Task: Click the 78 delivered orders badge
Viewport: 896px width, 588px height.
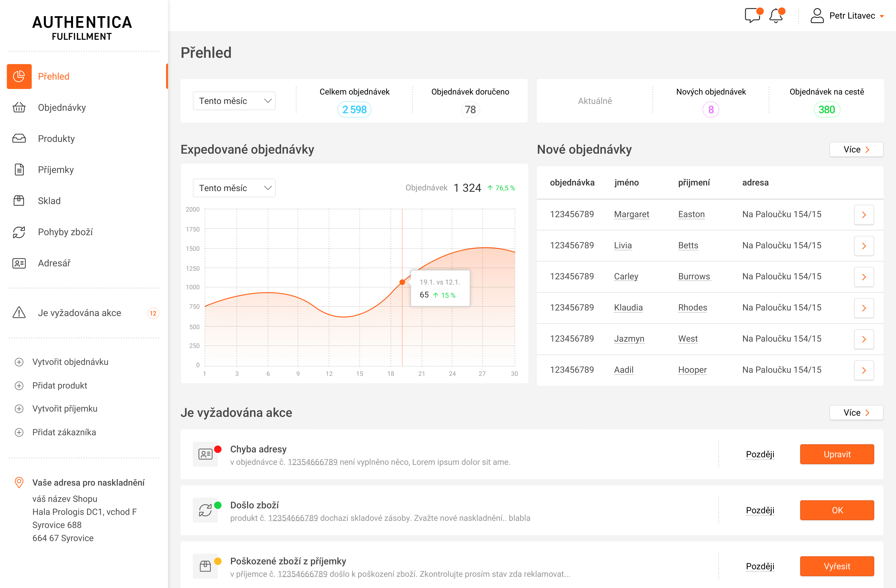Action: click(470, 110)
